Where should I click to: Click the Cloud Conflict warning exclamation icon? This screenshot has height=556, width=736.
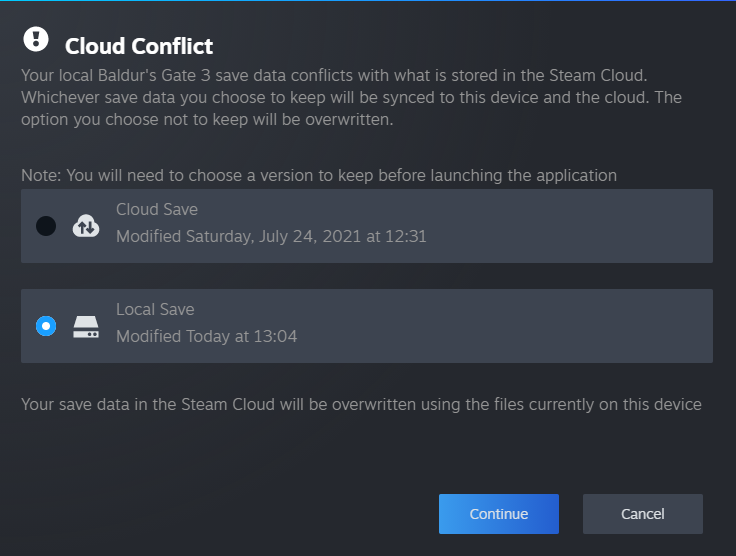pyautogui.click(x=36, y=40)
